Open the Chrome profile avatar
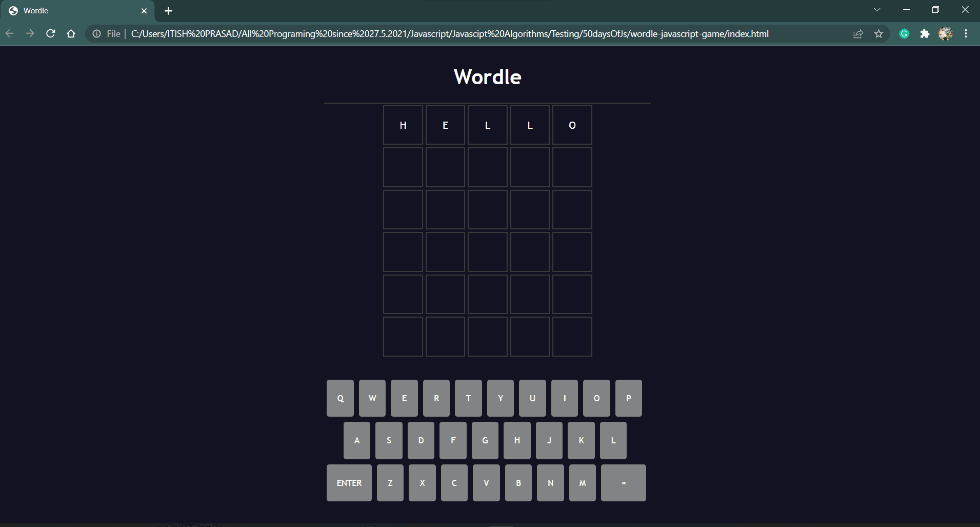This screenshot has width=980, height=527. 946,34
